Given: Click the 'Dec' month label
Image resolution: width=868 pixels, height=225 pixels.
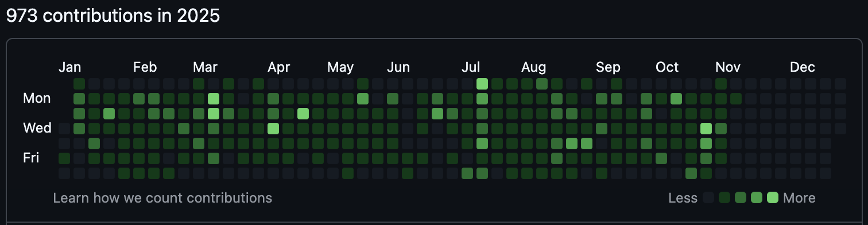Looking at the screenshot, I should [803, 67].
